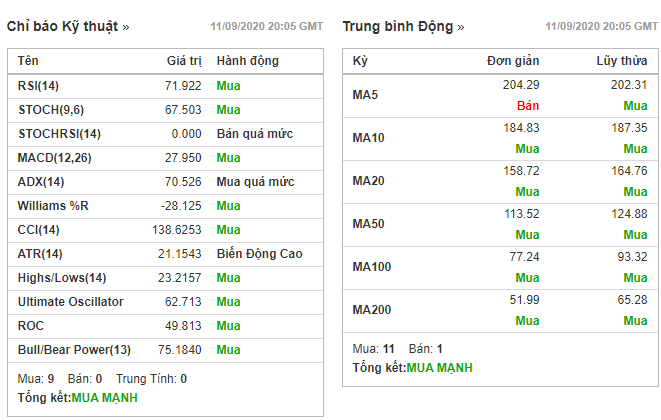The image size is (661, 420).
Task: Click the red Bán signal under MA5
Action: (528, 105)
